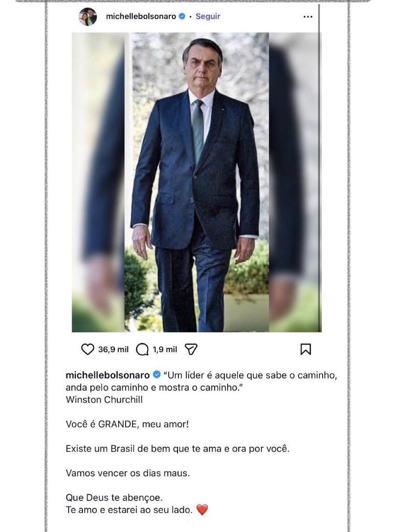Click Seguir to follow michellebolsonaro
414x532 pixels.
coord(208,16)
